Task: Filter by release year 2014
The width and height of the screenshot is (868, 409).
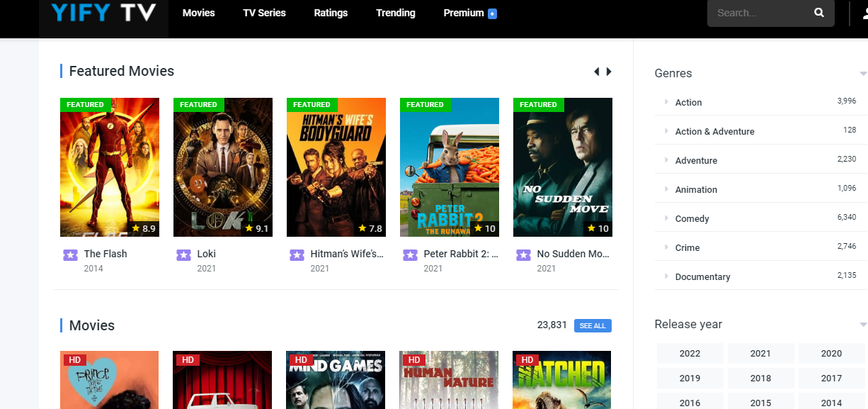Action: pos(831,403)
